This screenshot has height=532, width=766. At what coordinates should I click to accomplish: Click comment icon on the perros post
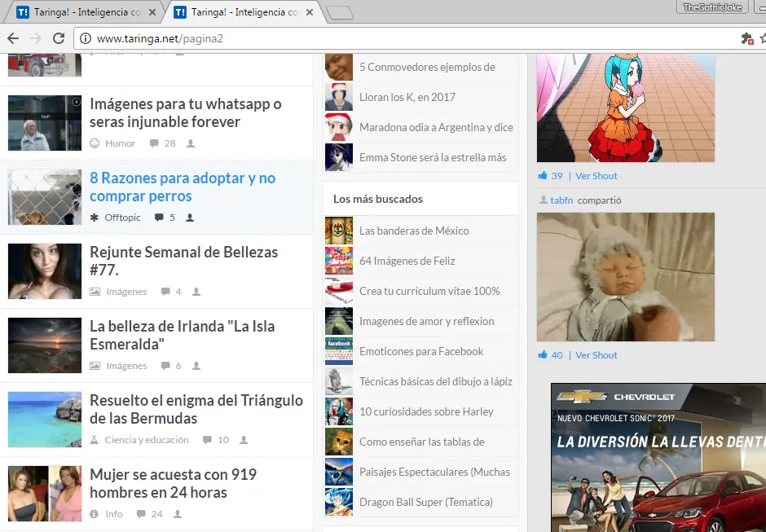click(159, 218)
